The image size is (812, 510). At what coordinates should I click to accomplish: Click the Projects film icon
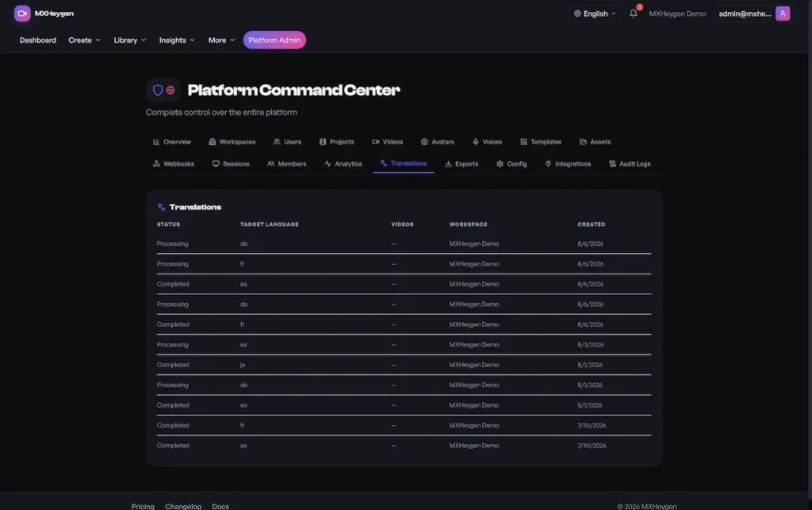pos(323,142)
